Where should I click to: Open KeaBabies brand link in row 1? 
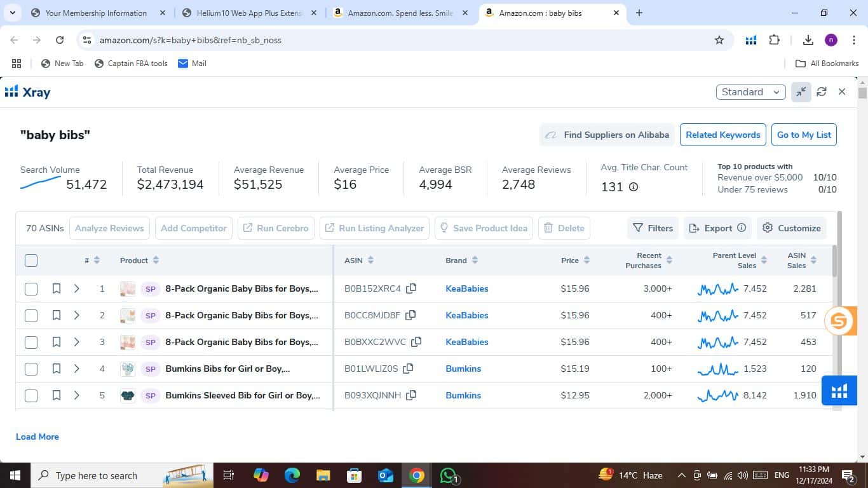coord(467,288)
